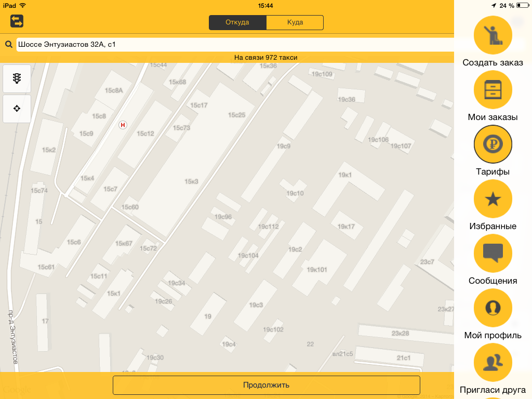Switch to the Откуда tab
532x399 pixels.
click(x=237, y=22)
